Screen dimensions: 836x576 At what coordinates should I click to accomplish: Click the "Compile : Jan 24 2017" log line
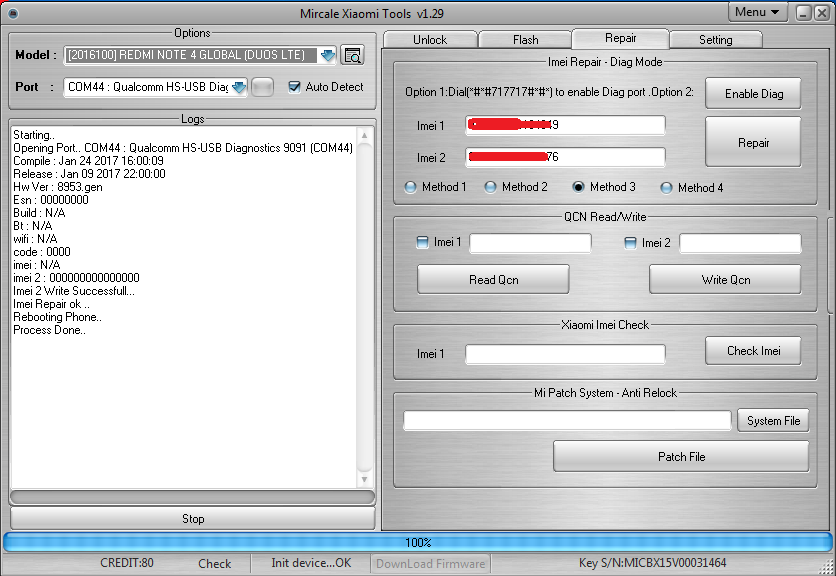click(x=88, y=161)
